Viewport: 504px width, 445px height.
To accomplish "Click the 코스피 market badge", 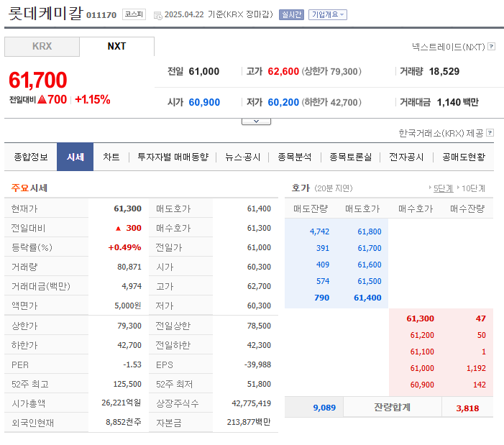I will tap(134, 14).
